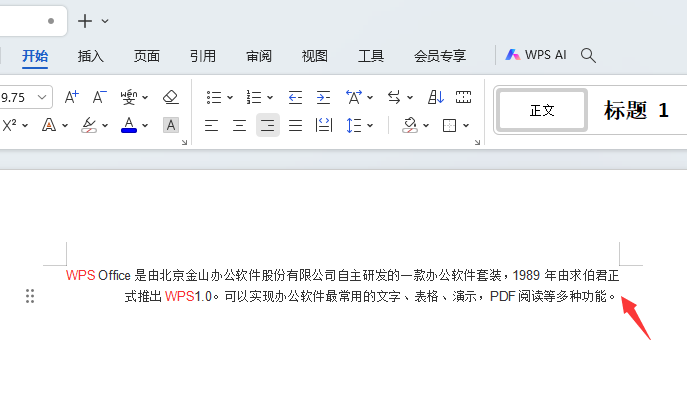The width and height of the screenshot is (687, 403).
Task: Expand the borders dropdown arrow
Action: click(466, 126)
